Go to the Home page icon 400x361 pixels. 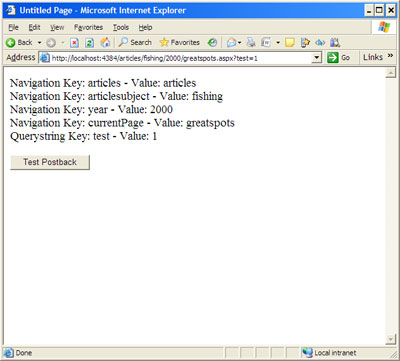coord(105,42)
